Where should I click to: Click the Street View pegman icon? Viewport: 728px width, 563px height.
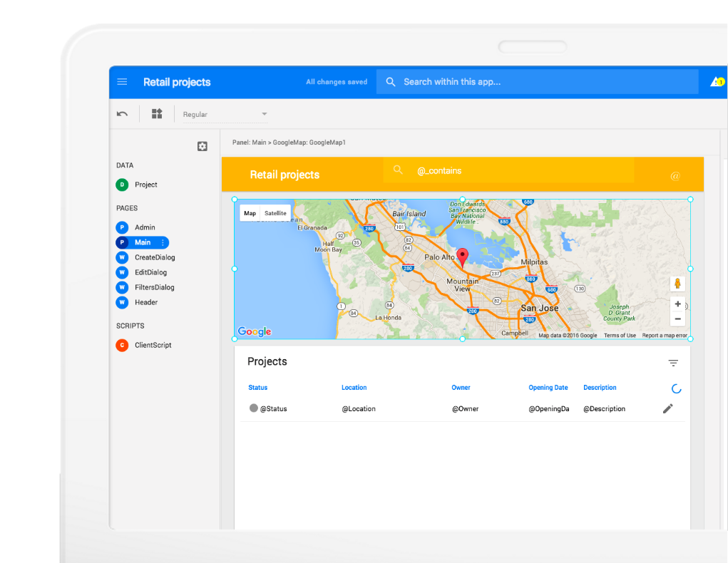pyautogui.click(x=677, y=283)
